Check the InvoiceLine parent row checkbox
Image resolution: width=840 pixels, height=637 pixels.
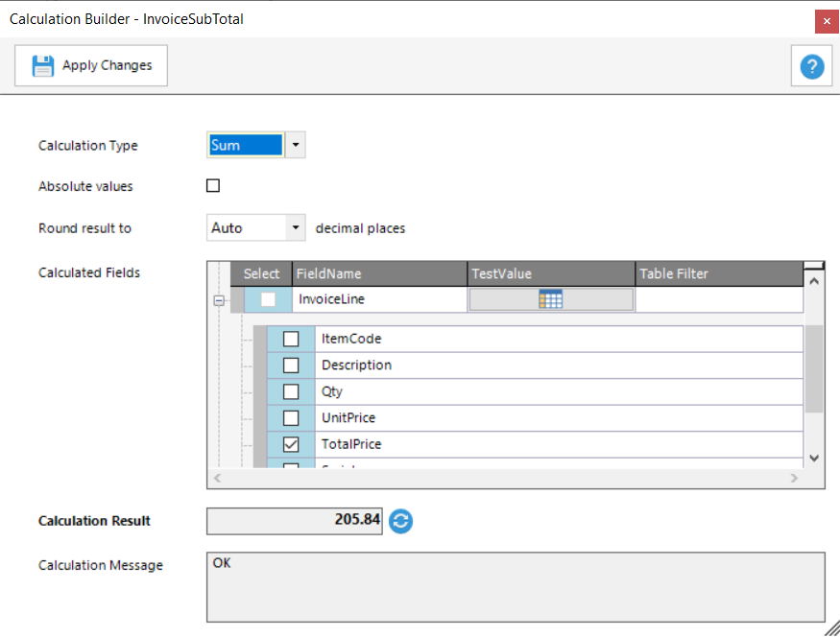[268, 299]
